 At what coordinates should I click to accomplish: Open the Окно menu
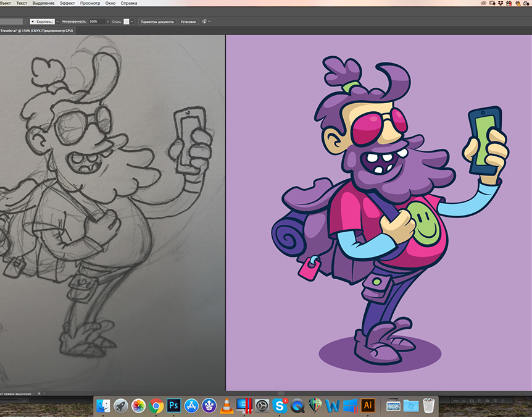pos(110,3)
